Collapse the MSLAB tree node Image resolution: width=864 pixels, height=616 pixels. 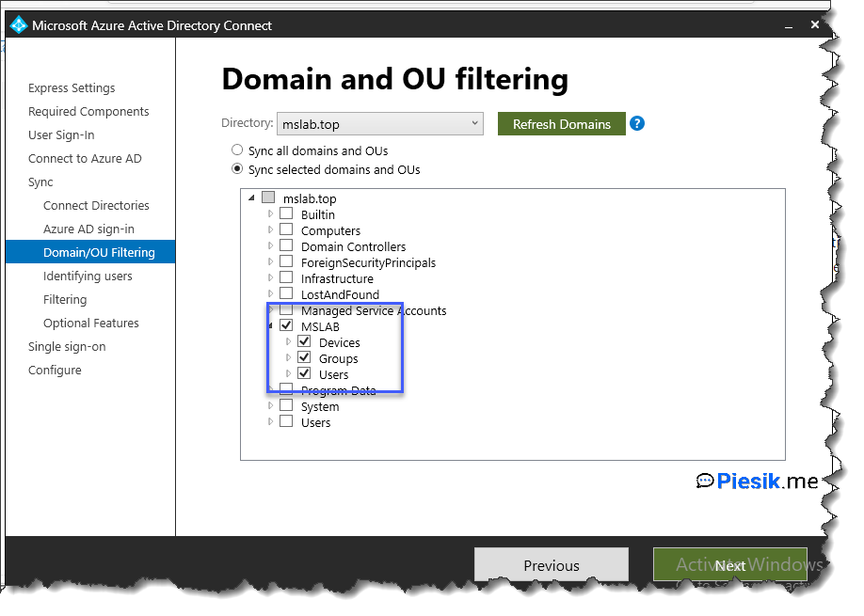pyautogui.click(x=271, y=326)
